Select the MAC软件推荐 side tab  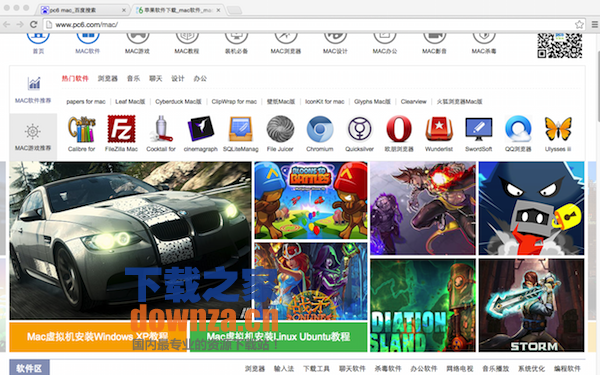(33, 90)
